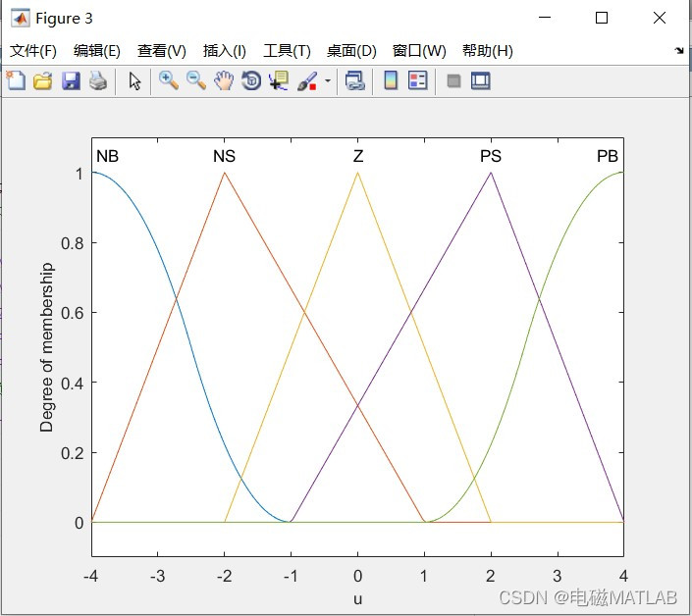Click the peak of the yellow Z triangle
Viewport: 692px width, 616px height.
(x=358, y=173)
